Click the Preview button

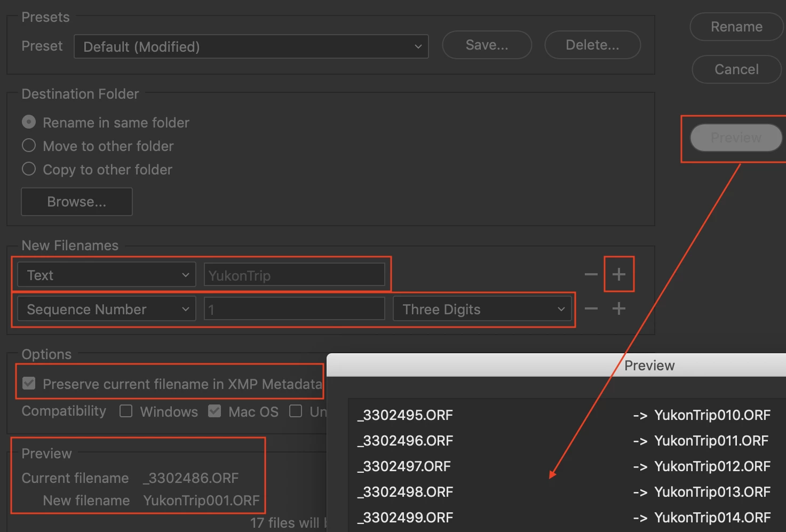pyautogui.click(x=736, y=138)
